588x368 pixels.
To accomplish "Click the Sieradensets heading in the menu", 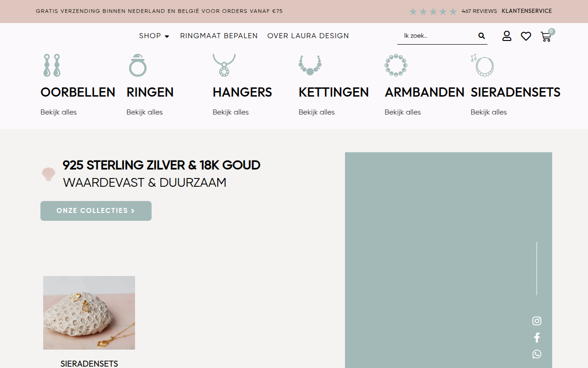I will coord(515,92).
